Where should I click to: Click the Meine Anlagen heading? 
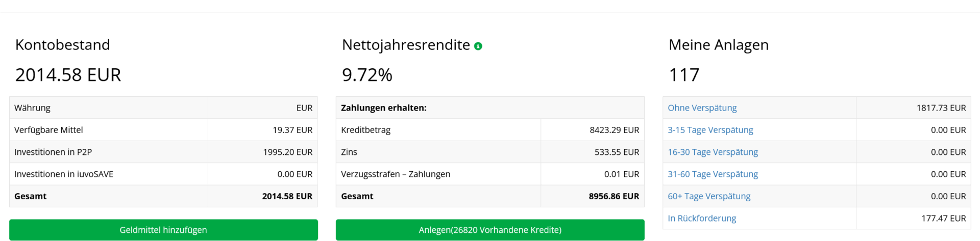718,45
